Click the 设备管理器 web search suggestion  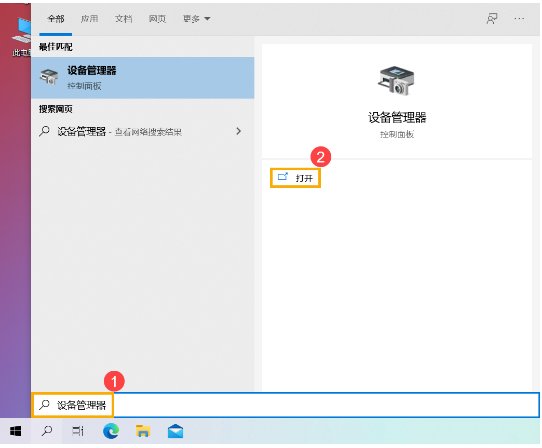coord(143,131)
